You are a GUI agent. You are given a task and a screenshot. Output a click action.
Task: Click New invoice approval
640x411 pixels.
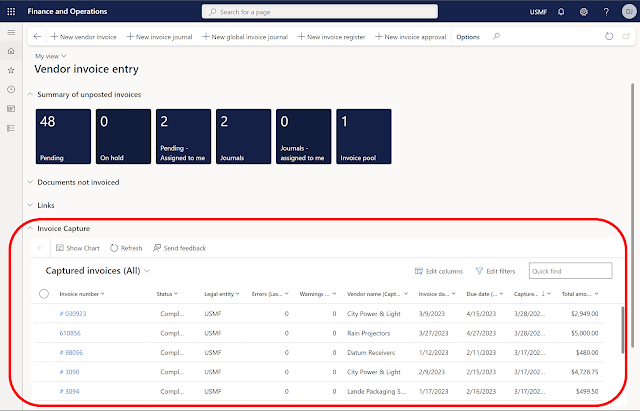point(411,37)
